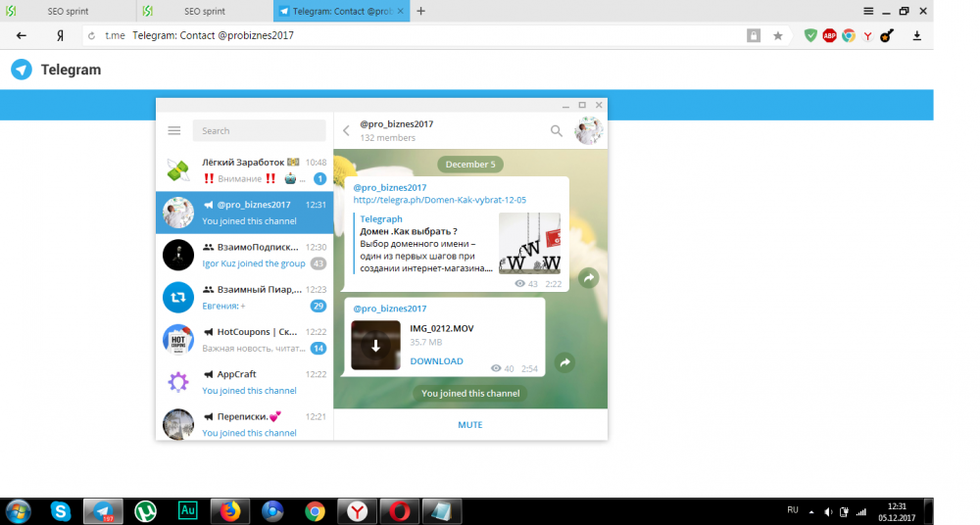Open a new browser tab
This screenshot has width=980, height=525.
(x=420, y=11)
